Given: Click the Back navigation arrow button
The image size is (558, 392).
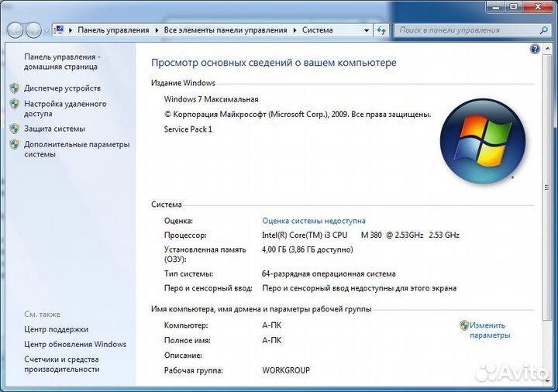Looking at the screenshot, I should [15, 30].
